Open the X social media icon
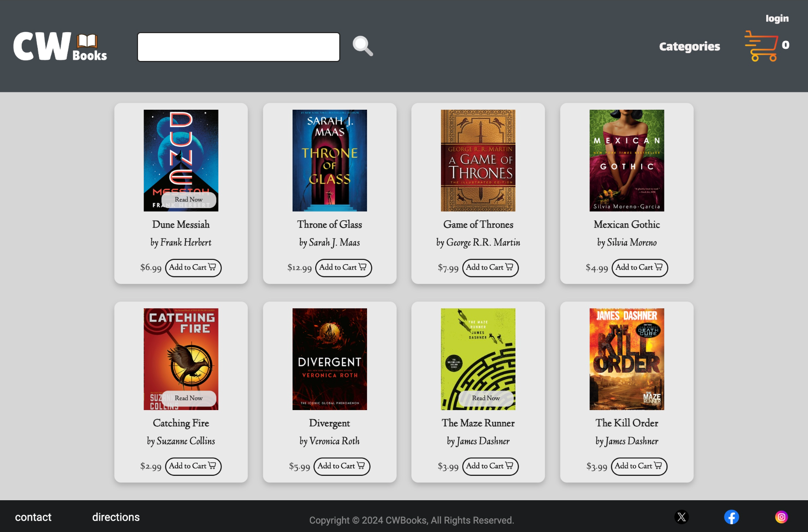The image size is (808, 532). (x=681, y=517)
